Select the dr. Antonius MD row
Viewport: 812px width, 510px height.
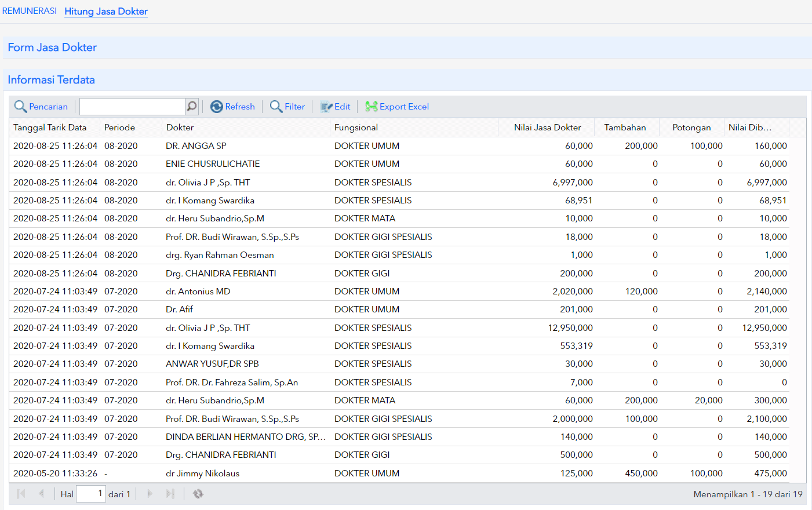coord(399,292)
